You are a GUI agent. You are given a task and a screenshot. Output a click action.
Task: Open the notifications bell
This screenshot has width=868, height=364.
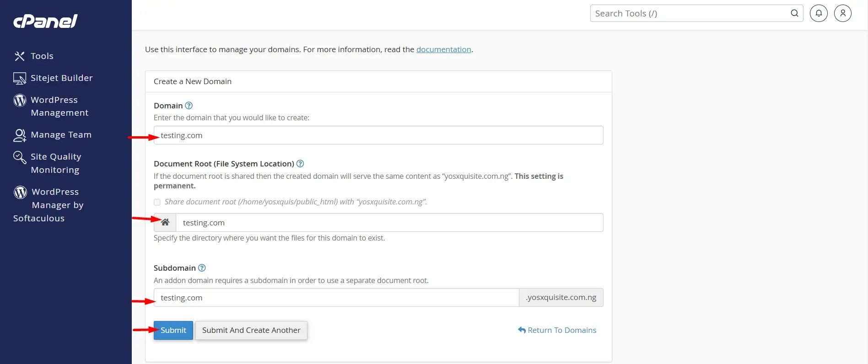pos(819,13)
